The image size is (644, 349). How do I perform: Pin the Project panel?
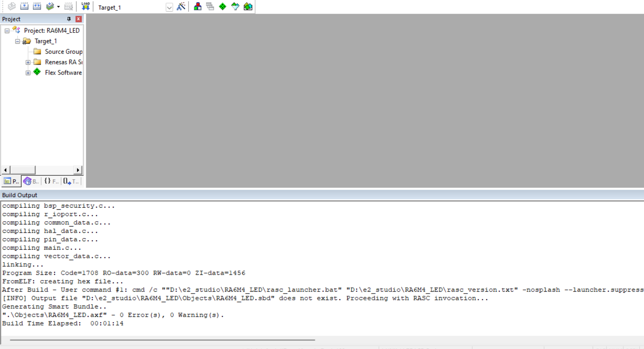pyautogui.click(x=69, y=19)
